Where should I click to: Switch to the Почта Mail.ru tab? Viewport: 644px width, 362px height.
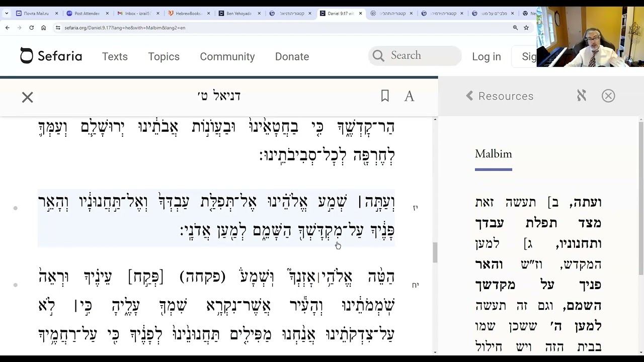[36, 14]
